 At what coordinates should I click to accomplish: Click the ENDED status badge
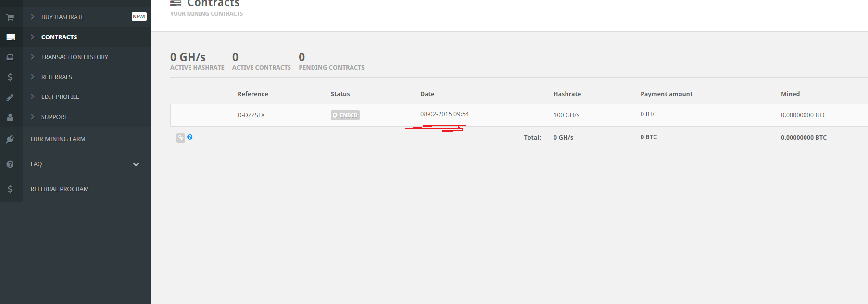click(345, 115)
